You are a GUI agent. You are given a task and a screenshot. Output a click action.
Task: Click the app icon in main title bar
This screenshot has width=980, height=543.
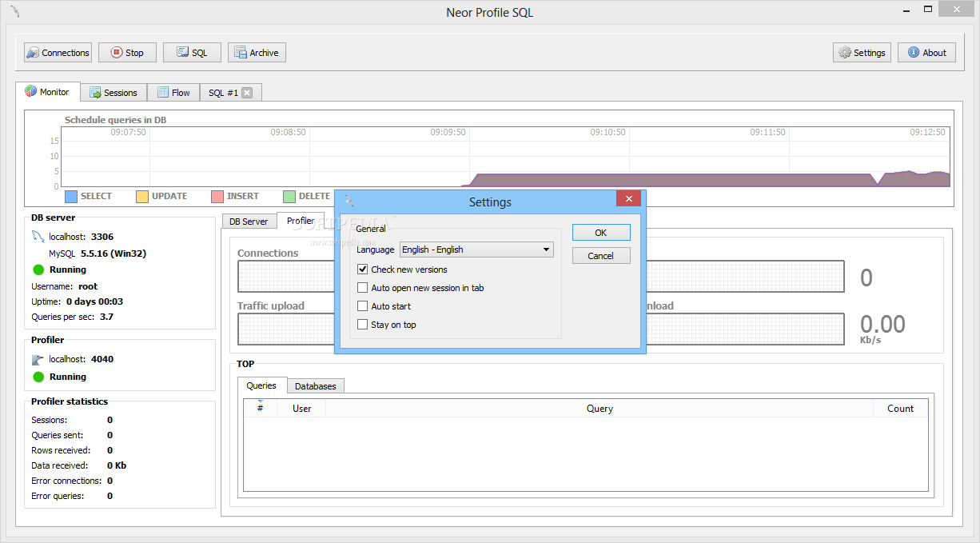pyautogui.click(x=15, y=11)
